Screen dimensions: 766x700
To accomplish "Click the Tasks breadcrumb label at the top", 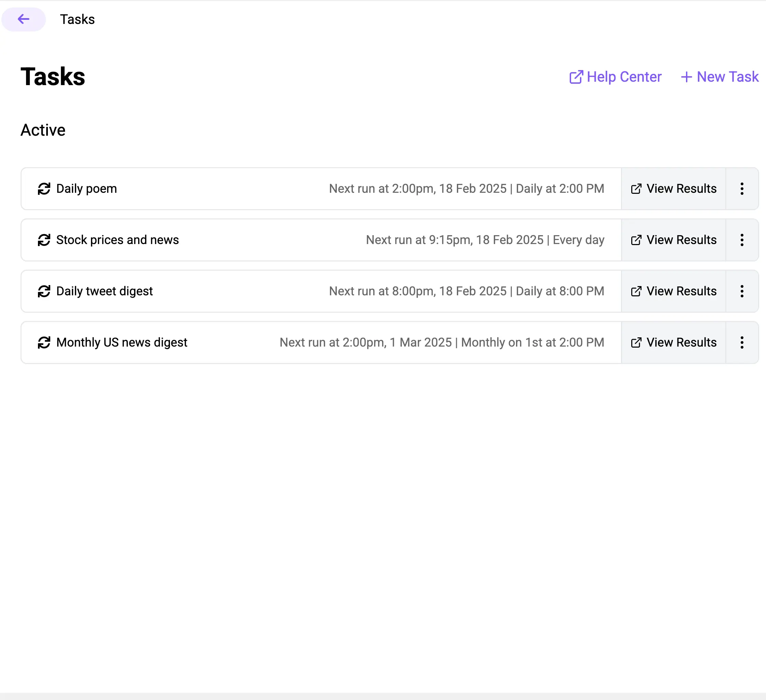I will pyautogui.click(x=77, y=19).
